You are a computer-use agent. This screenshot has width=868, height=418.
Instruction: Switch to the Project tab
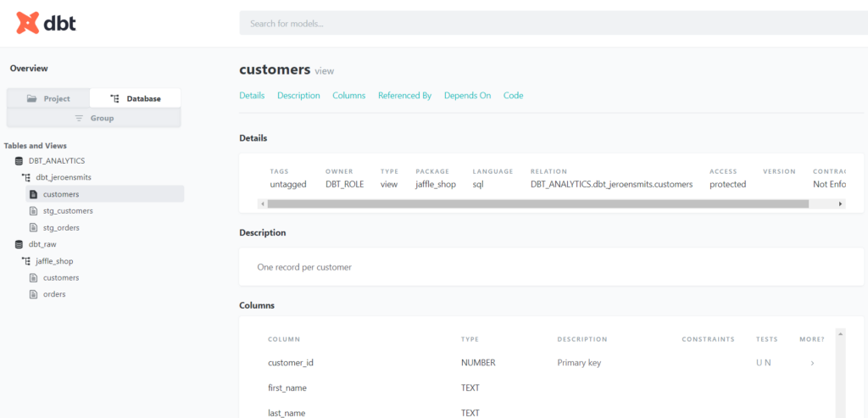48,98
